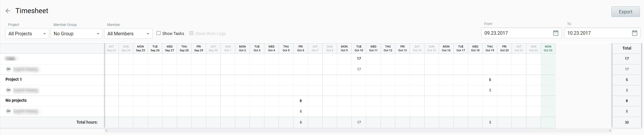Open the From date calendar picker
The image size is (644, 135).
point(555,33)
